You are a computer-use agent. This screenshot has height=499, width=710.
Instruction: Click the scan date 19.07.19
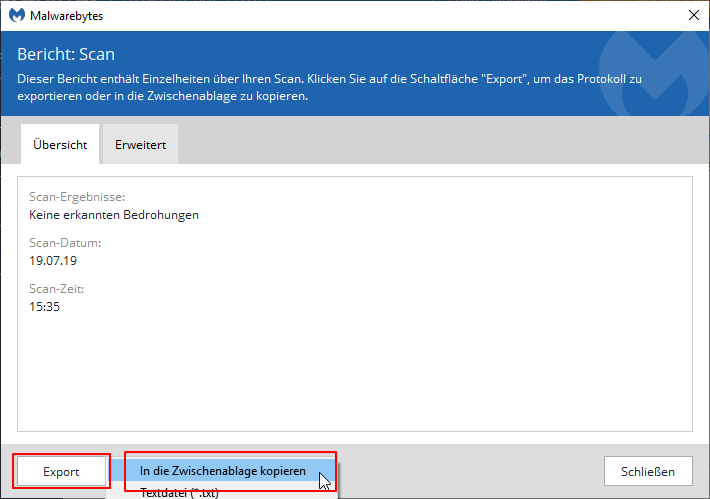click(x=53, y=261)
